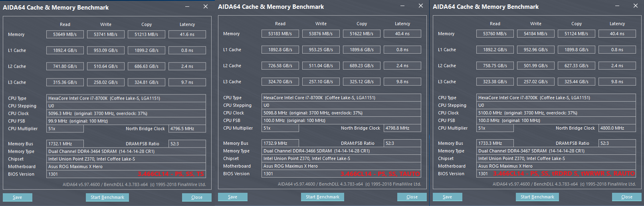Click Memory Bus value 1733.3 MHz
The width and height of the screenshot is (644, 206).
point(495,143)
